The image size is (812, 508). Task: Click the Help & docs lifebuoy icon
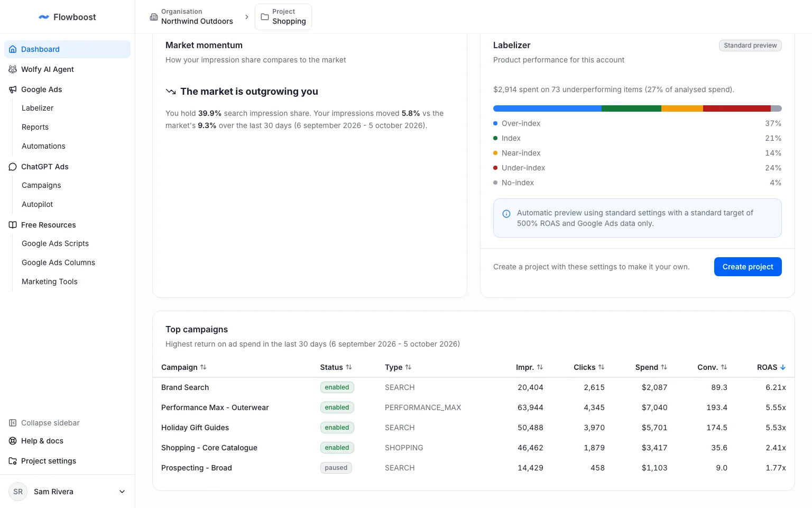[13, 441]
